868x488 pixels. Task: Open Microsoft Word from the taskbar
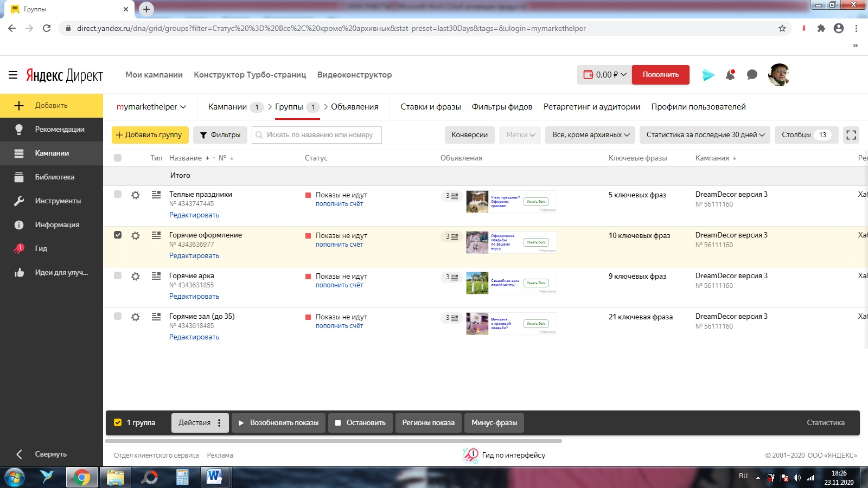coord(214,477)
